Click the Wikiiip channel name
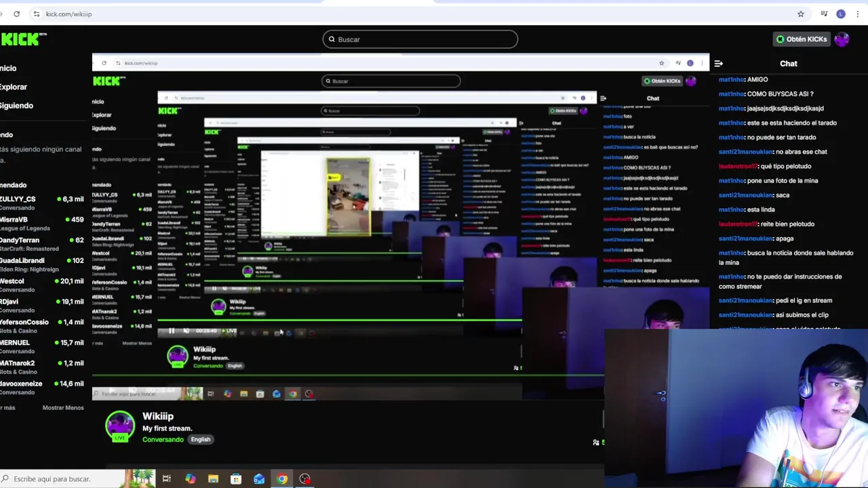This screenshot has width=868, height=488. click(x=158, y=416)
